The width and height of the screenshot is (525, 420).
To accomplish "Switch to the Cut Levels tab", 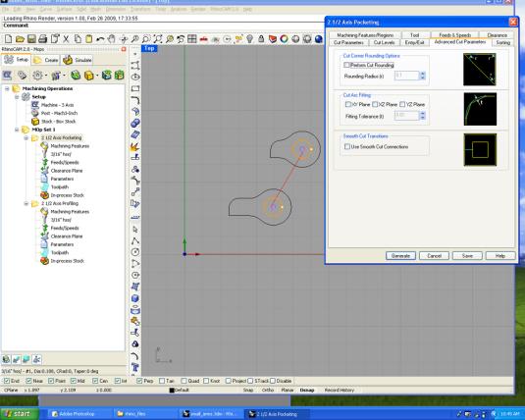I will pyautogui.click(x=384, y=42).
